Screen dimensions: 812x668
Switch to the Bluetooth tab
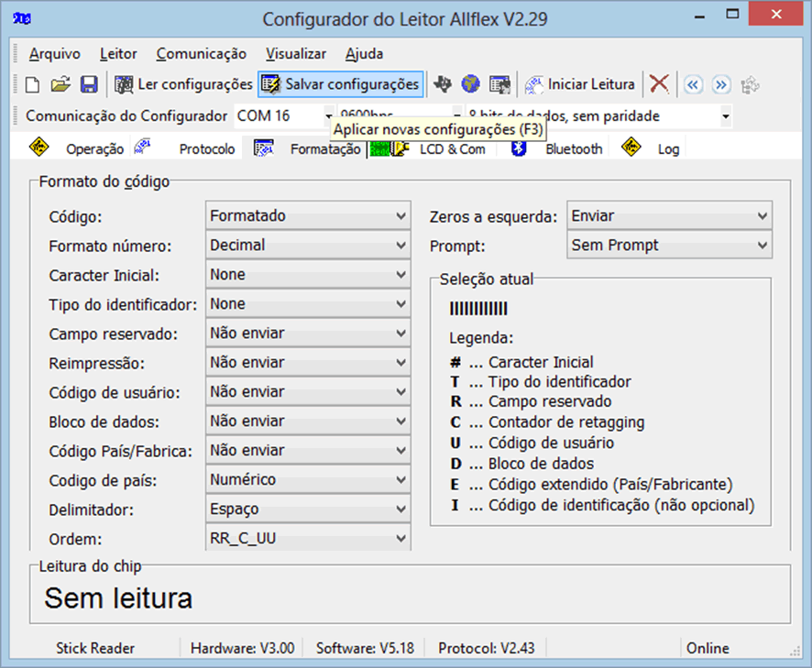tap(554, 148)
